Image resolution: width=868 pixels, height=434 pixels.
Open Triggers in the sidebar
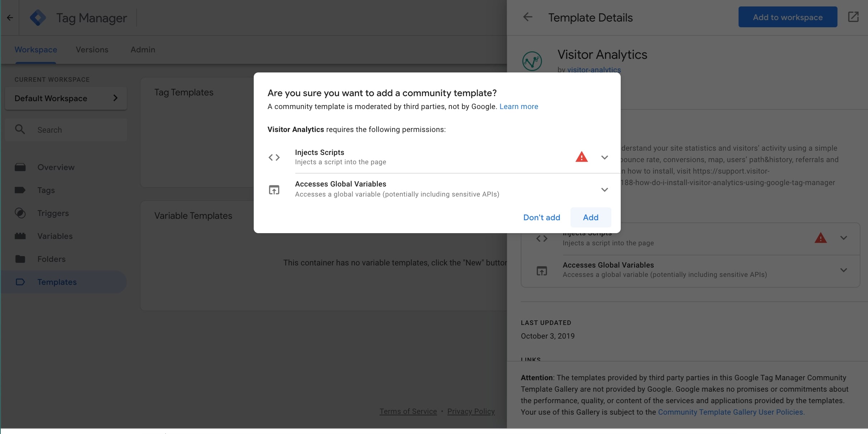[53, 213]
